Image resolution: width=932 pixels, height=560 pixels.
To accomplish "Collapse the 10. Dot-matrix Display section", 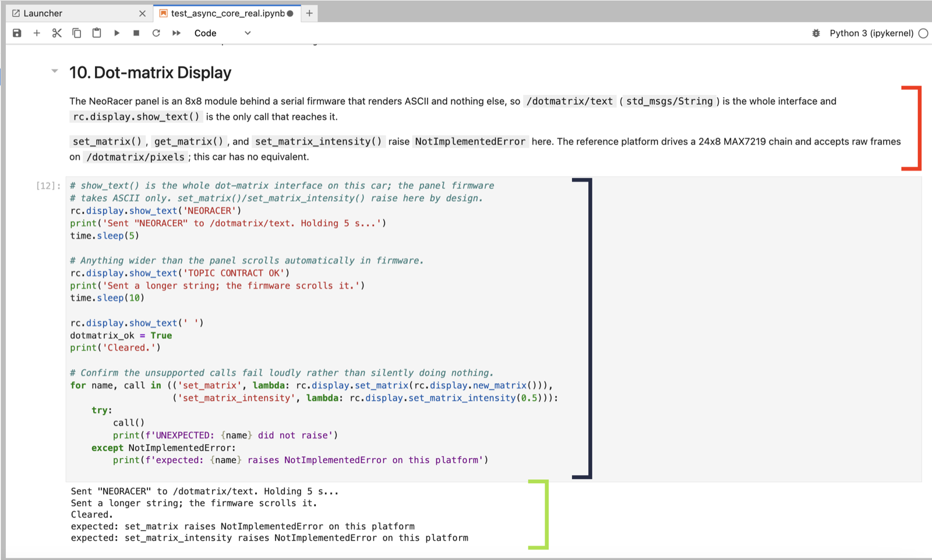I will coord(55,71).
